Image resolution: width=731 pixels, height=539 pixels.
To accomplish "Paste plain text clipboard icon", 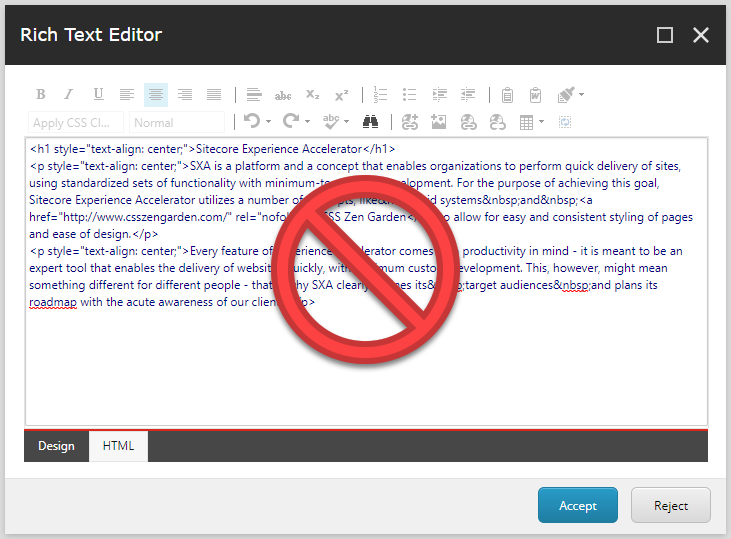I will (507, 95).
